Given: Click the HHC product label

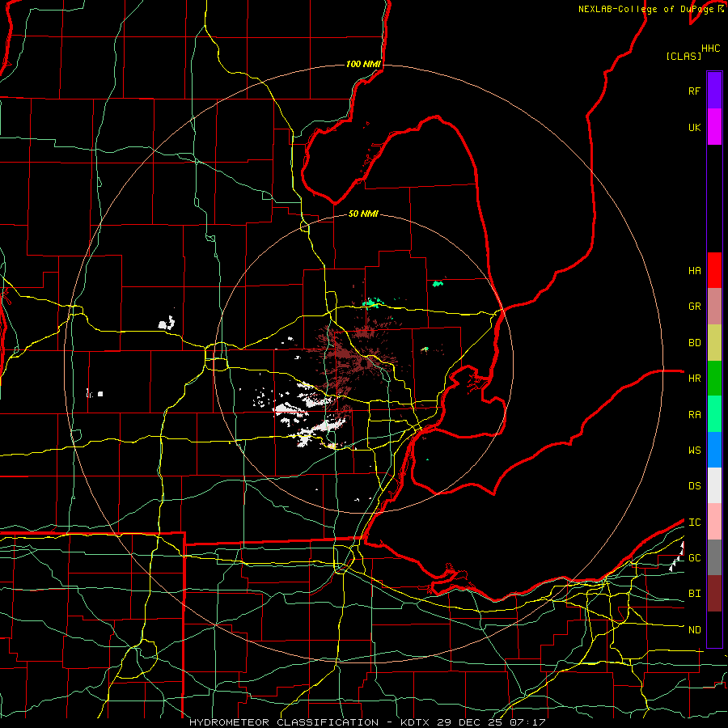Looking at the screenshot, I should [x=710, y=49].
